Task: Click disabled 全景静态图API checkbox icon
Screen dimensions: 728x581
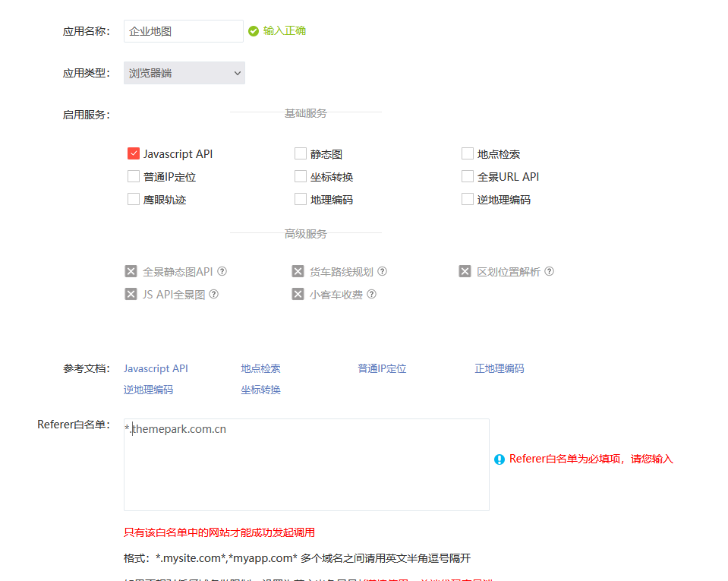Action: (x=131, y=271)
